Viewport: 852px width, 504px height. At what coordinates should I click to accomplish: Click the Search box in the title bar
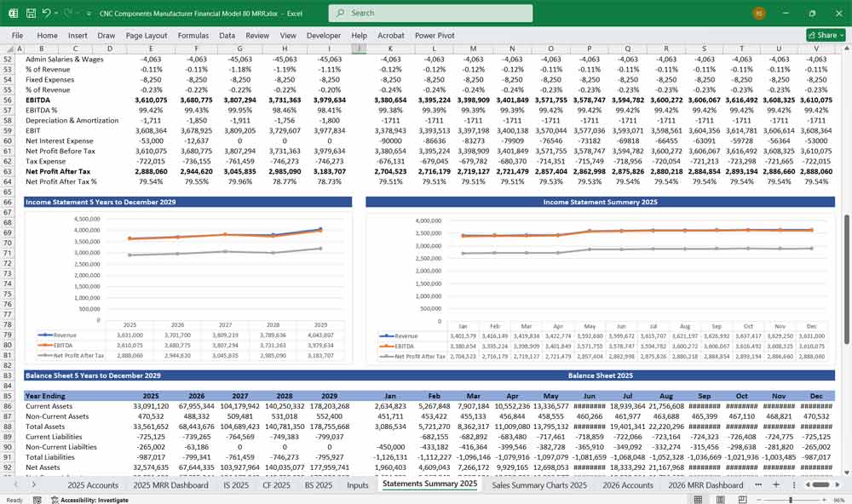tap(430, 13)
